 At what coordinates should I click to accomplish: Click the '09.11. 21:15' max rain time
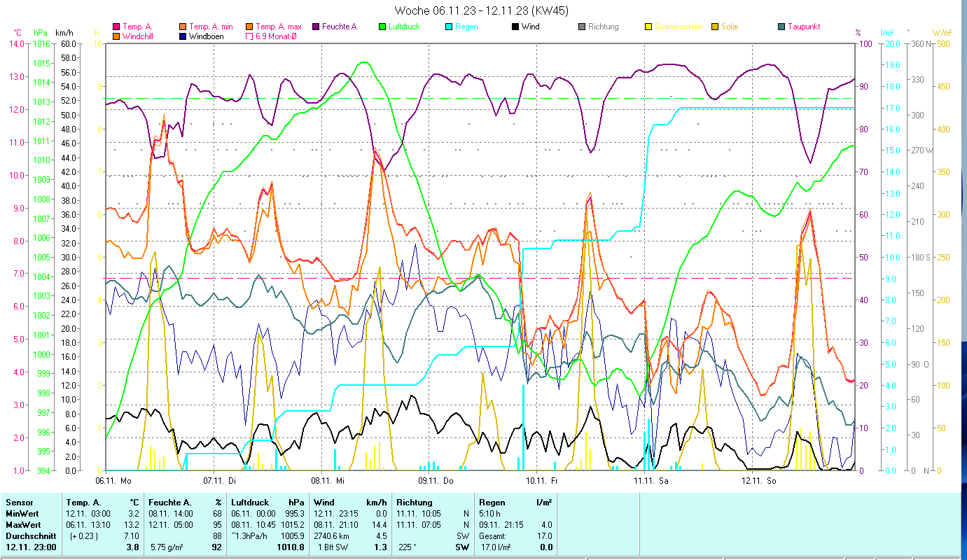pyautogui.click(x=501, y=524)
